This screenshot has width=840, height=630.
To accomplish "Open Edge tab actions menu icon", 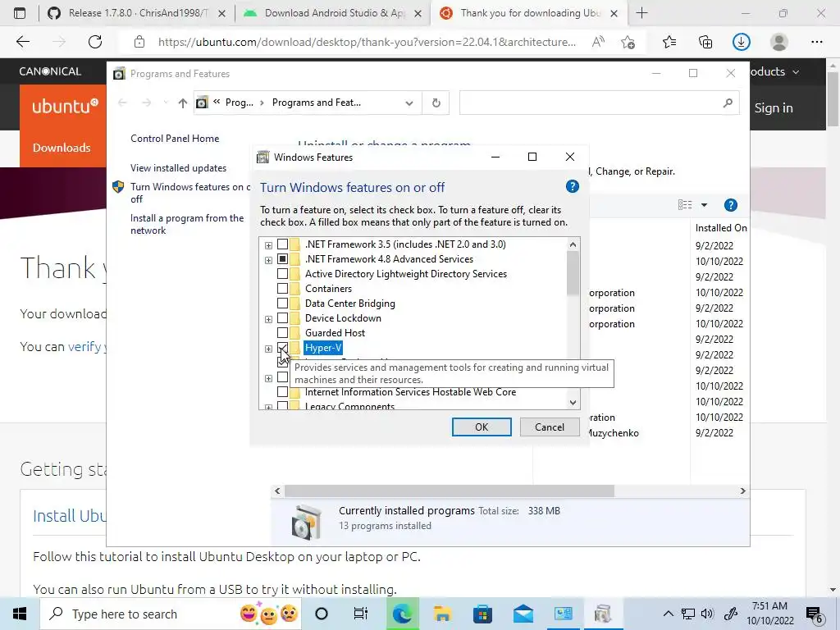I will (x=20, y=13).
